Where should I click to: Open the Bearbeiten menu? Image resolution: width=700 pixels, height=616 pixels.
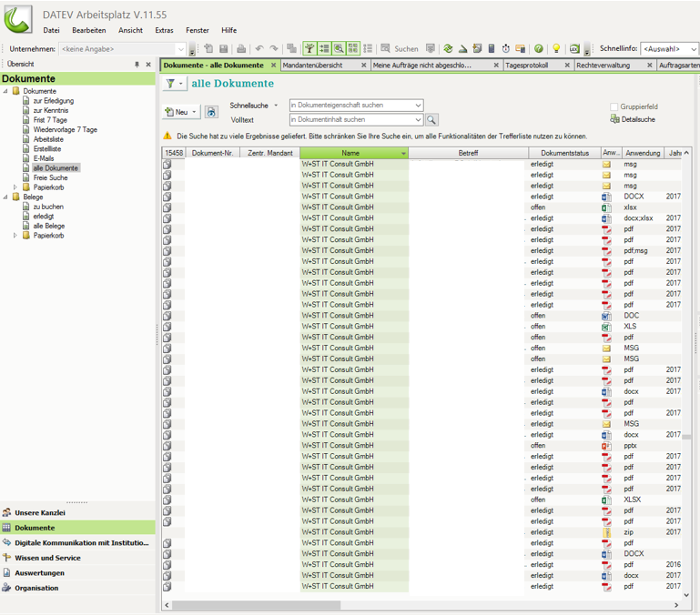[89, 30]
